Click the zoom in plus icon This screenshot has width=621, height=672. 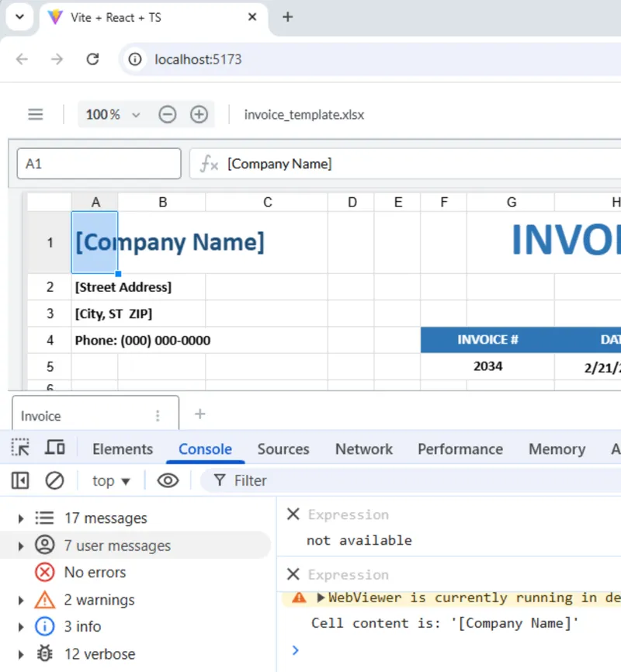click(x=199, y=114)
